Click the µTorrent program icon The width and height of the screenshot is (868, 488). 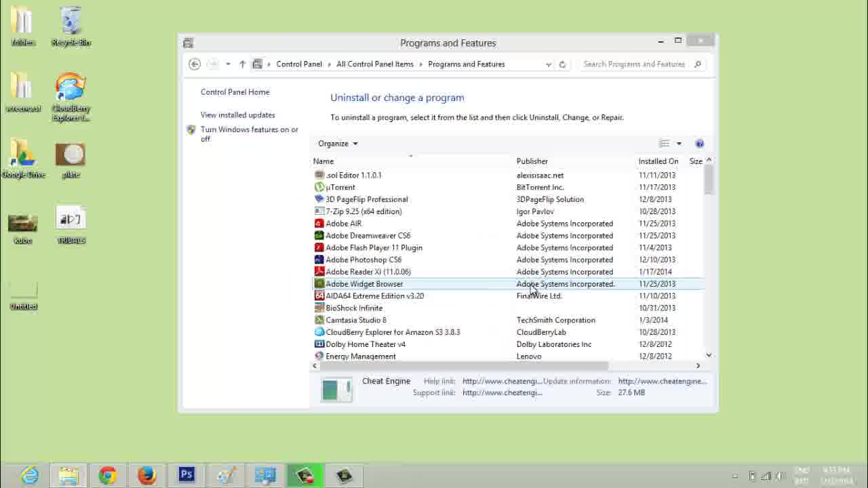[319, 187]
